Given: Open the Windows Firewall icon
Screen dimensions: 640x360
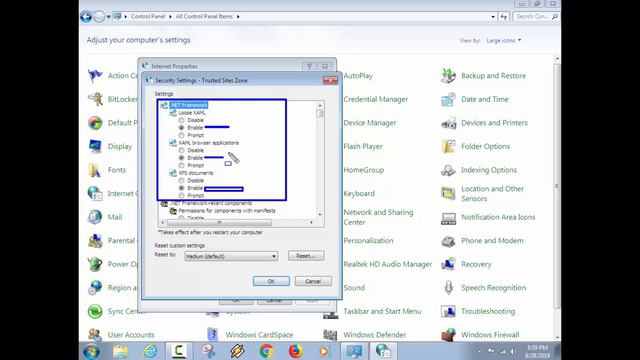Looking at the screenshot, I should pyautogui.click(x=449, y=335).
